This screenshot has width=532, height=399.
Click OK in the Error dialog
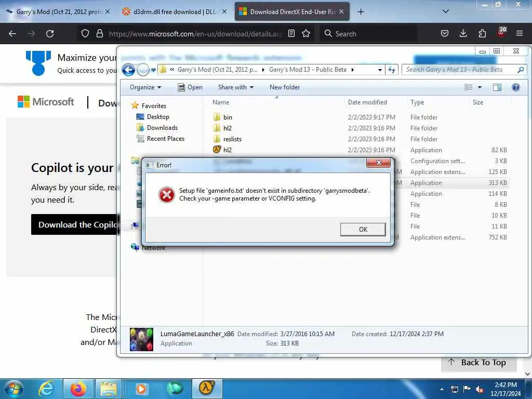tap(363, 229)
